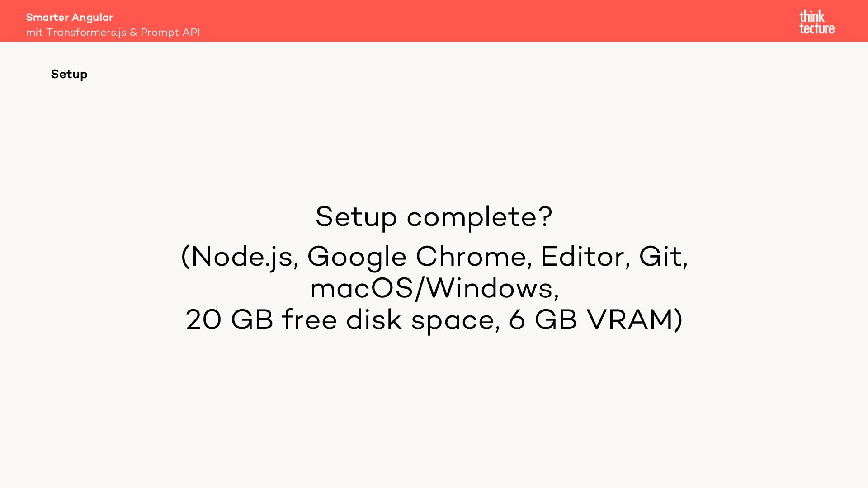Click "Prompt API" in the header subtitle

[170, 33]
